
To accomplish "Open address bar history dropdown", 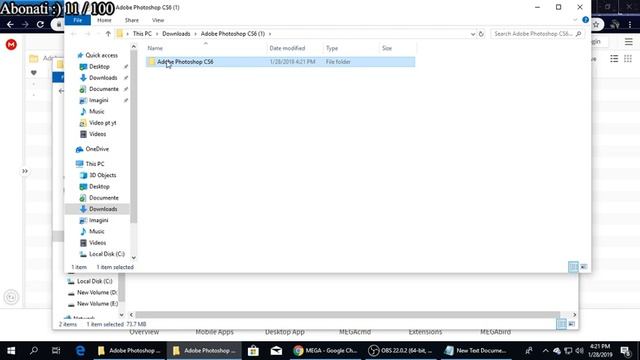I will (x=473, y=34).
